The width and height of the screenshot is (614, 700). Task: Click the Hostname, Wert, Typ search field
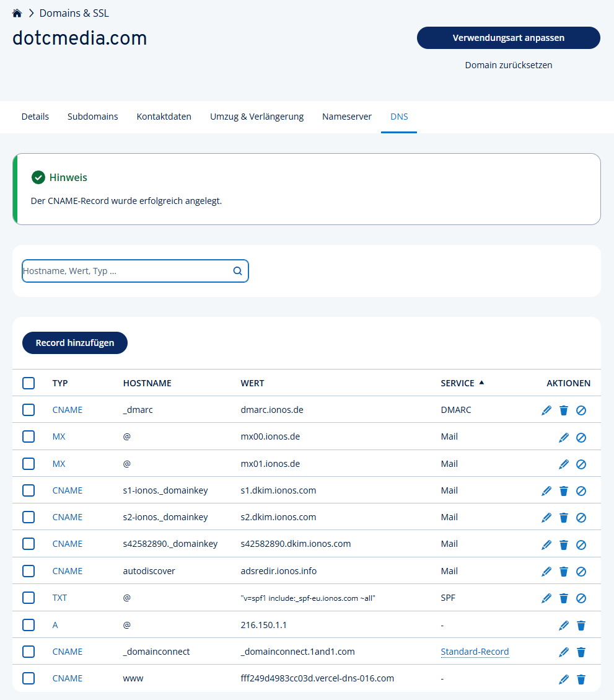tap(124, 271)
